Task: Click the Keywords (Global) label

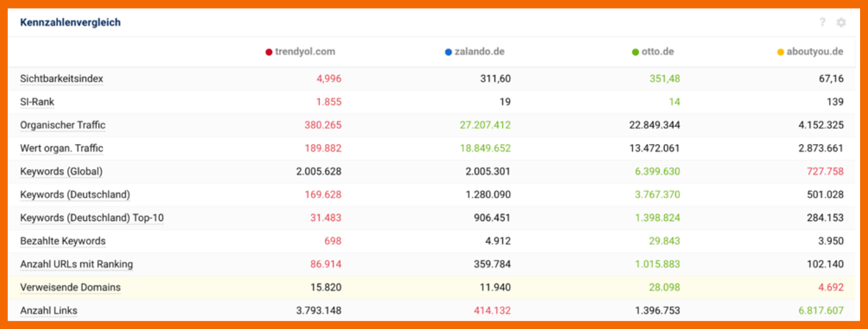Action: coord(61,171)
